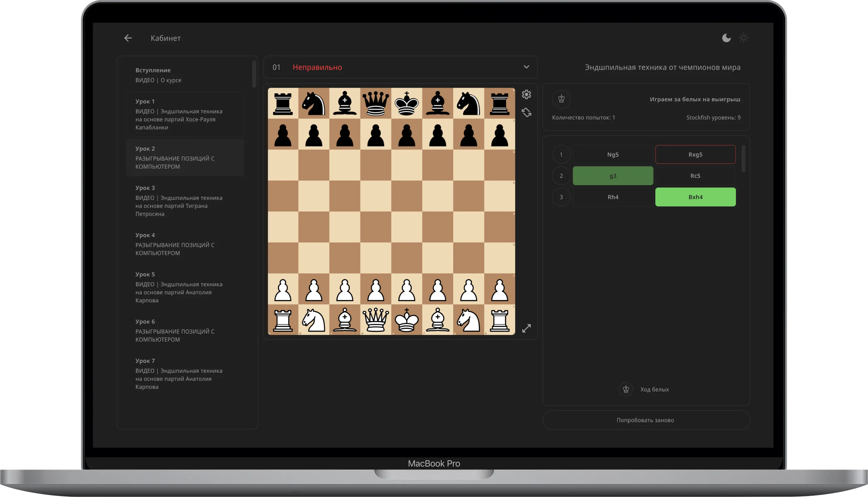Click the king icon next to Играем за белых
This screenshot has width=868, height=497.
pos(561,99)
